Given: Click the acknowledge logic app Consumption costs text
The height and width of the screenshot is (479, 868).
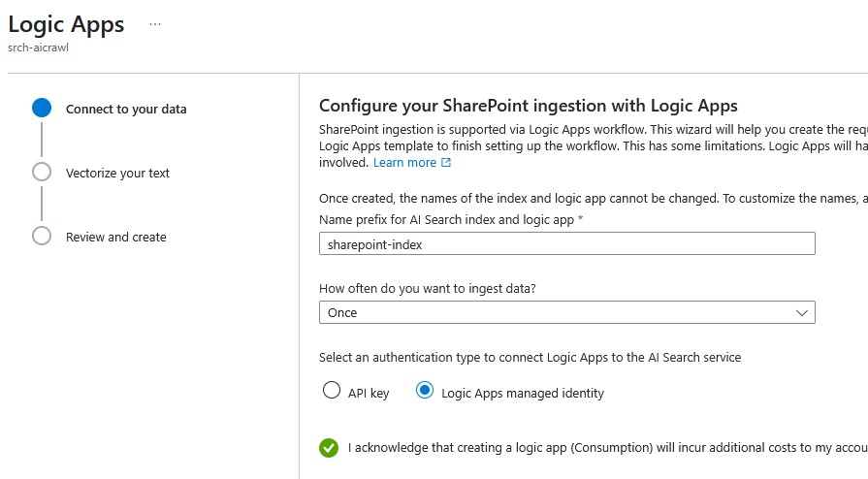Looking at the screenshot, I should 608,447.
